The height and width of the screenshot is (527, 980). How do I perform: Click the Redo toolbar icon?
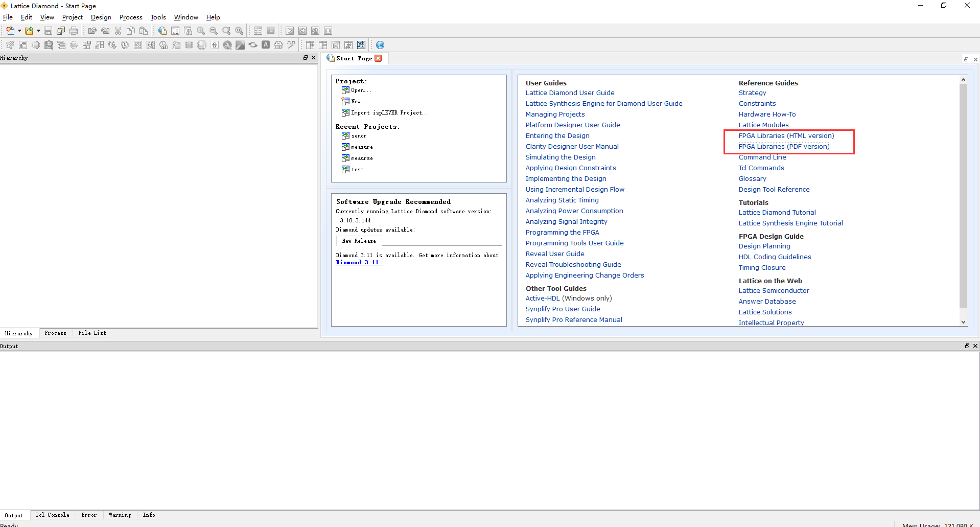(105, 31)
